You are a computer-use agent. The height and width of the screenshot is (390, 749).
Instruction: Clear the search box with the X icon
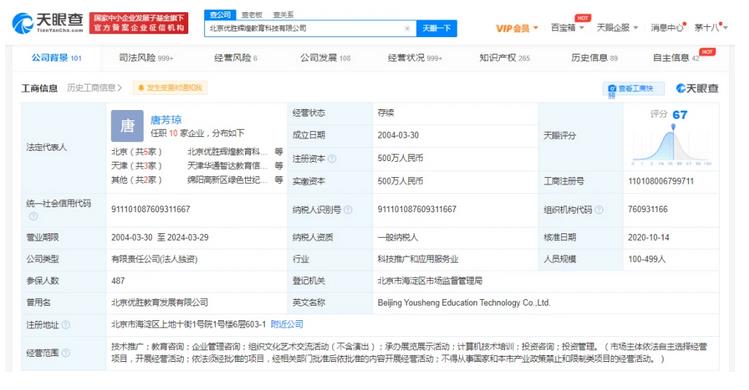(x=407, y=29)
